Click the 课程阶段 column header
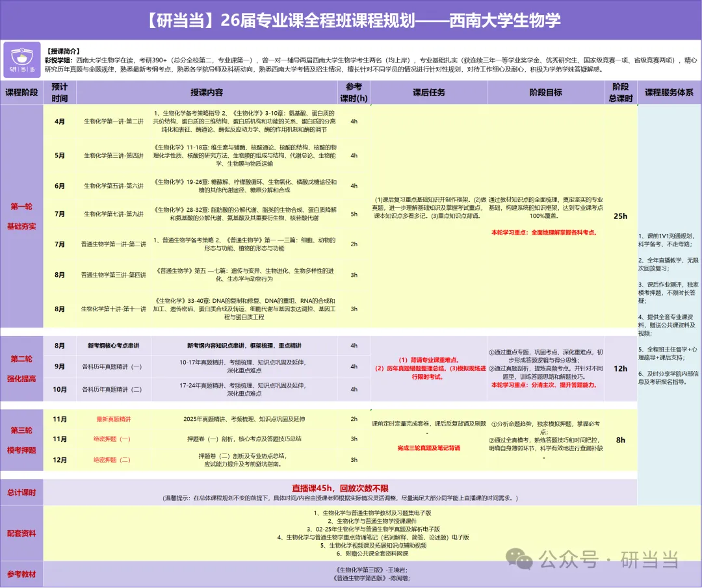Image resolution: width=702 pixels, height=588 pixels. (x=21, y=93)
